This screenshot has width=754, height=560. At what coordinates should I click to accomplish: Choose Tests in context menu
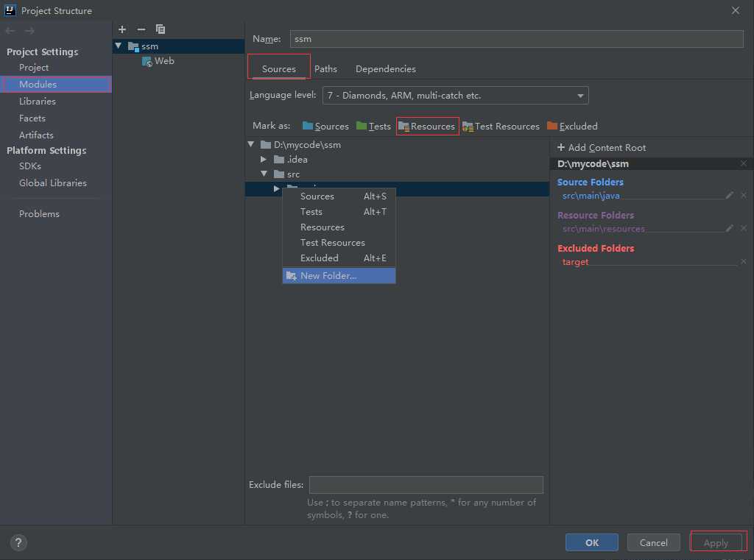click(x=339, y=211)
